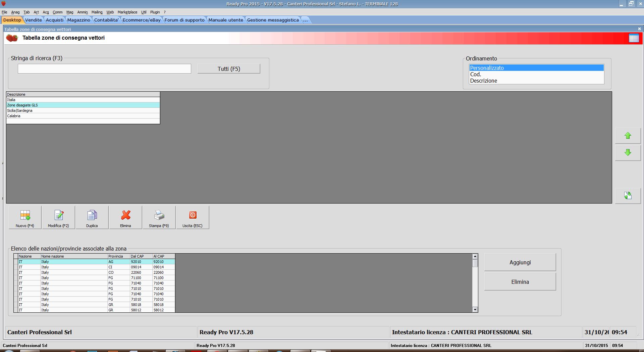Image resolution: width=644 pixels, height=352 pixels.
Task: Open the Mailing menu
Action: pos(97,12)
